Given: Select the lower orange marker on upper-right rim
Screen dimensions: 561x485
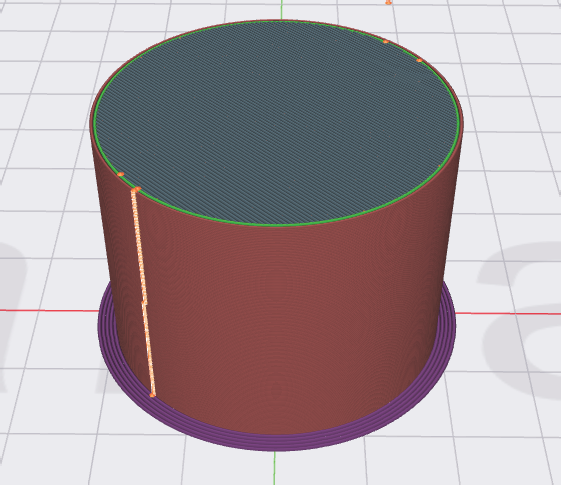Looking at the screenshot, I should 419,61.
